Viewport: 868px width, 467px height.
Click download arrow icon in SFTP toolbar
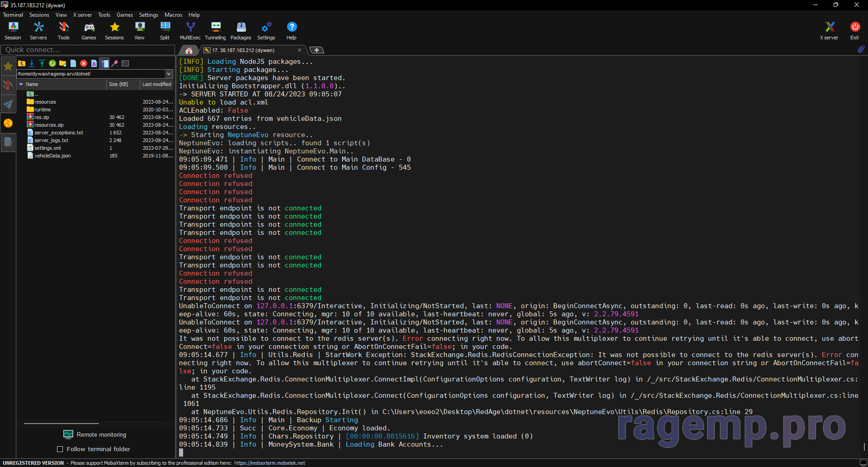pyautogui.click(x=32, y=63)
